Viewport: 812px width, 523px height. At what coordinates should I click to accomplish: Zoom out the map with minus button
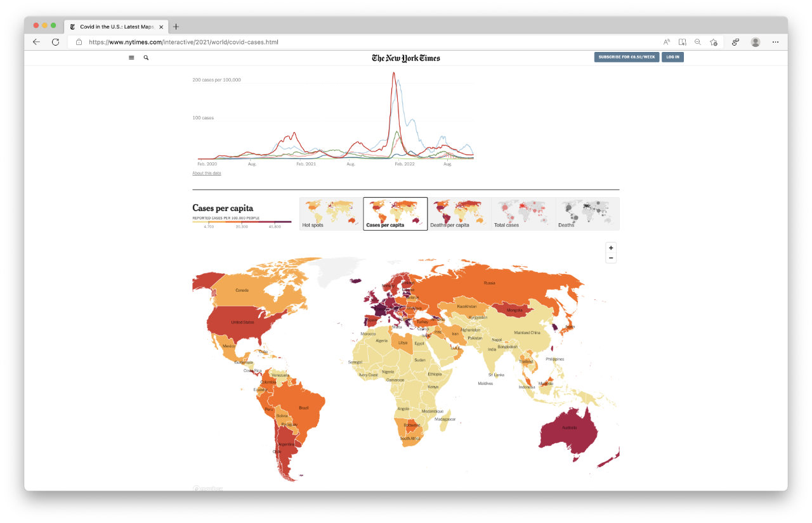click(611, 258)
